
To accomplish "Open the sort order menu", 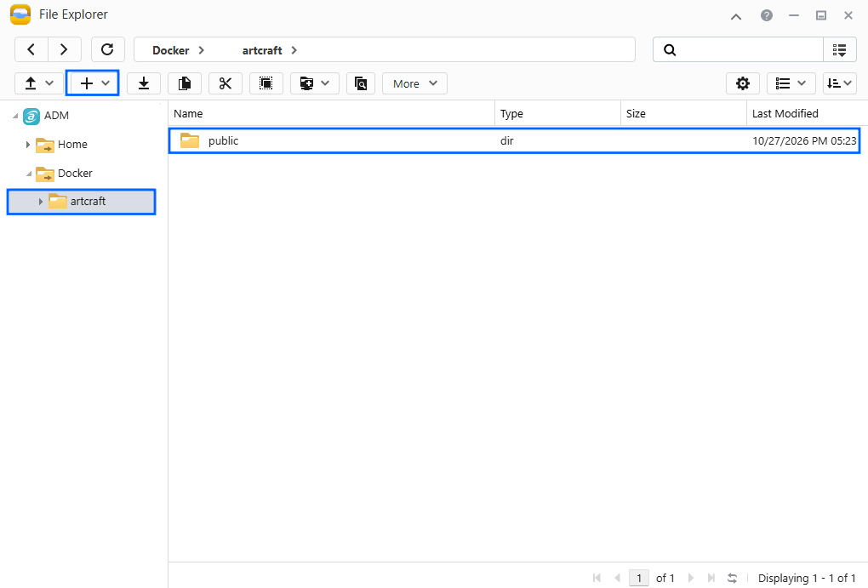I will [840, 83].
